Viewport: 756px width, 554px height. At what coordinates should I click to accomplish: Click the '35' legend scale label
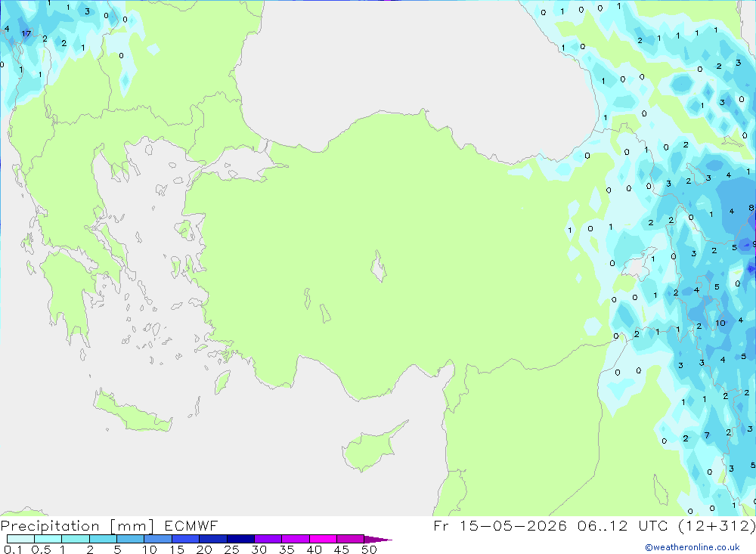click(x=287, y=549)
